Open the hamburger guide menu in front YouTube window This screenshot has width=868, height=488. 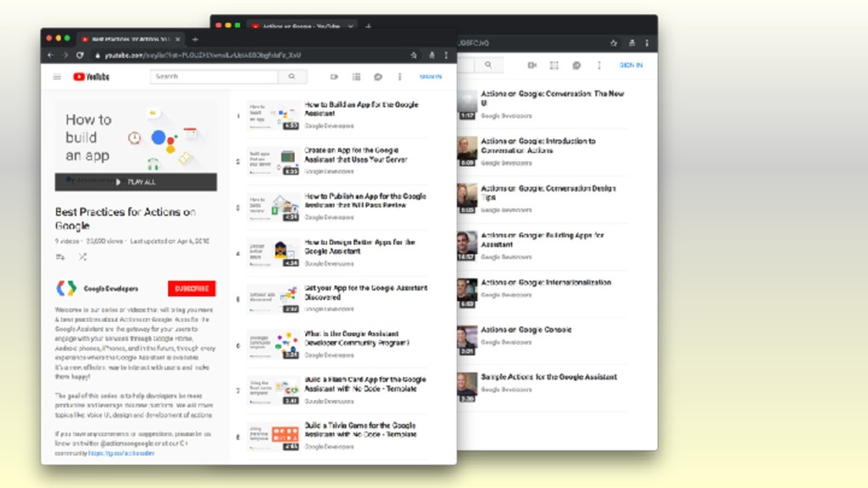click(x=57, y=77)
